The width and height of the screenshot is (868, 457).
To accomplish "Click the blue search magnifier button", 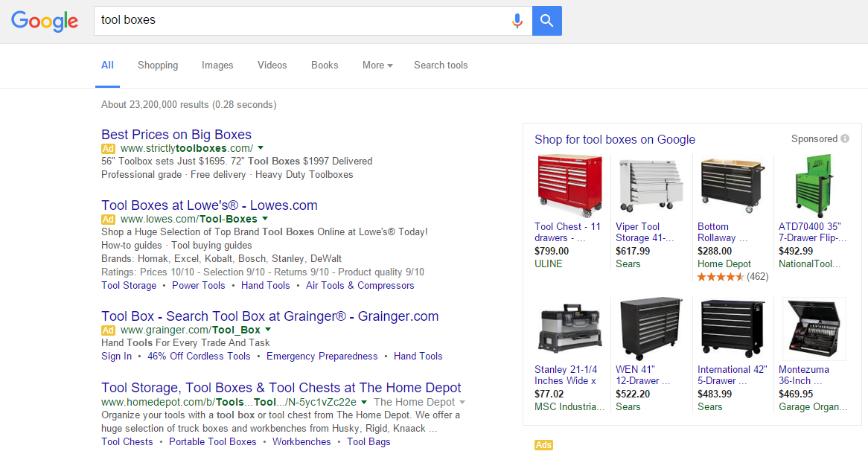I will click(547, 21).
